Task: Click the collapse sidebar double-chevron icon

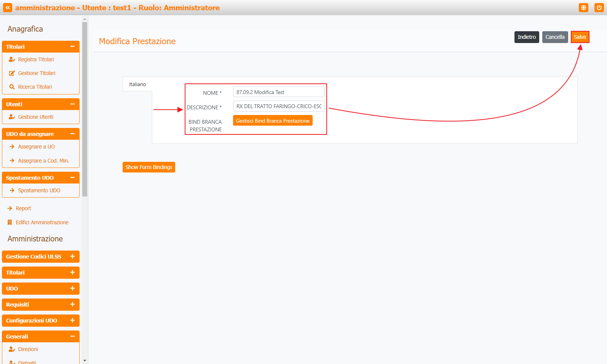Action: (8, 8)
